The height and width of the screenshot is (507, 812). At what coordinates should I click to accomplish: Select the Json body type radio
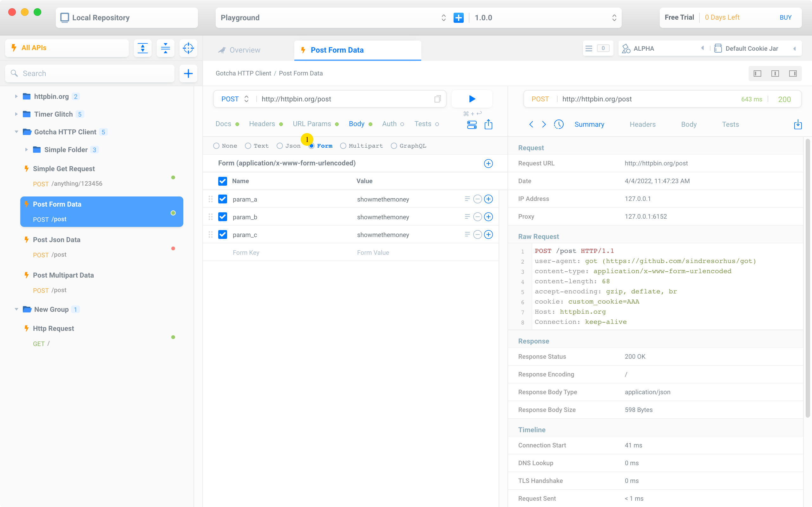point(279,146)
